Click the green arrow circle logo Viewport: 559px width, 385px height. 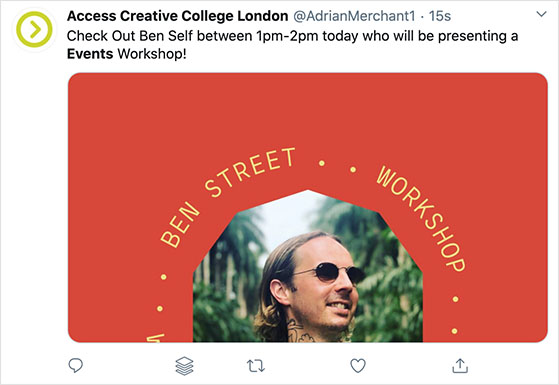point(34,29)
